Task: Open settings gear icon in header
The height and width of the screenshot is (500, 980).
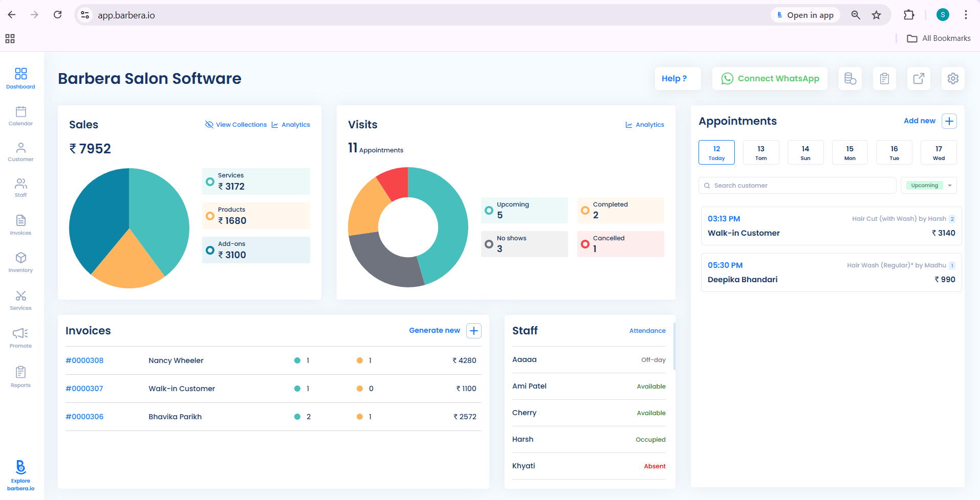Action: (x=953, y=78)
